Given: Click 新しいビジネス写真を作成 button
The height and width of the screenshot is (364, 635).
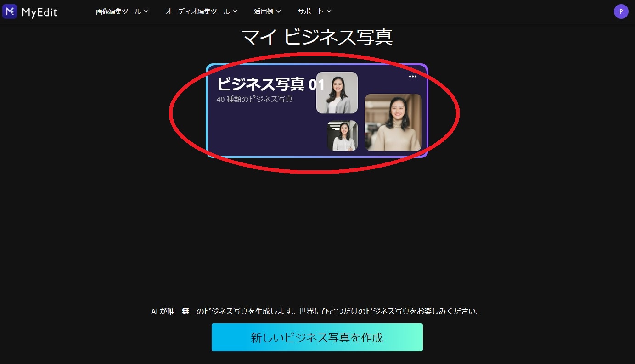Looking at the screenshot, I should coord(317,337).
